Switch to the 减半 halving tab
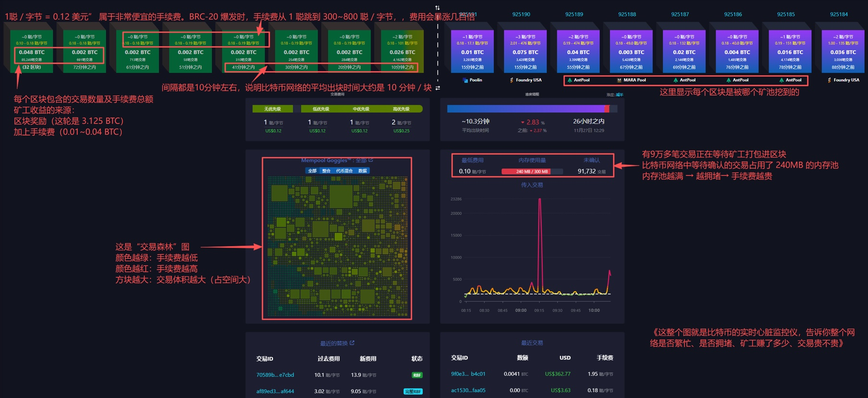868x398 pixels. pyautogui.click(x=620, y=95)
